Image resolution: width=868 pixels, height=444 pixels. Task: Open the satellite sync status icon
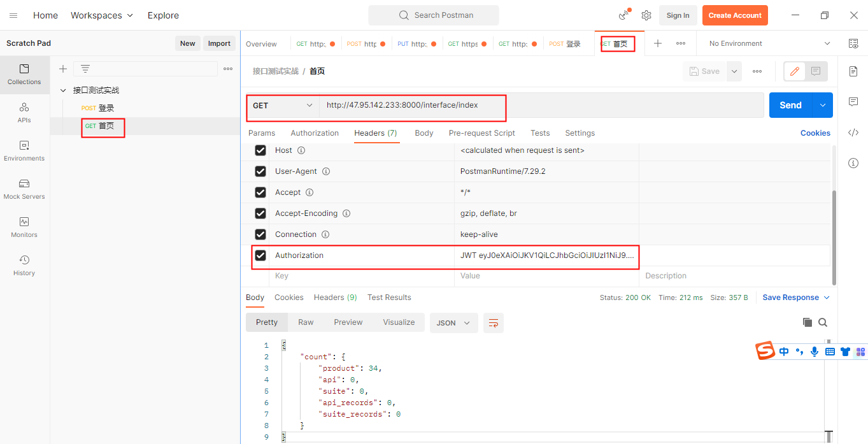(x=624, y=15)
